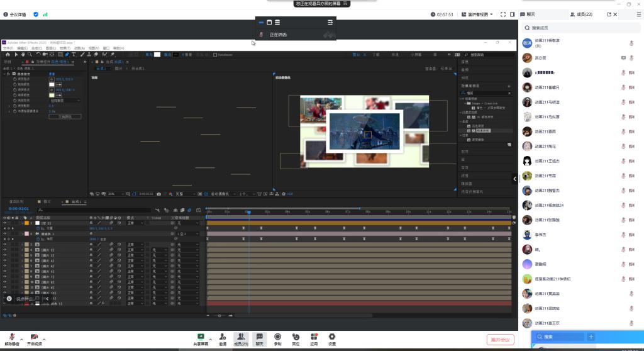Click the network signal strength indicator
This screenshot has width=644, height=351.
tap(45, 14)
